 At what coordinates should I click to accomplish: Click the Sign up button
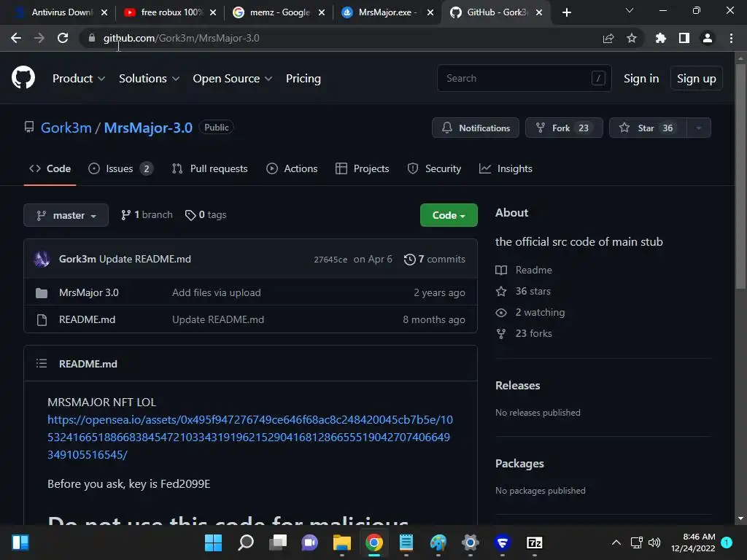coord(697,79)
